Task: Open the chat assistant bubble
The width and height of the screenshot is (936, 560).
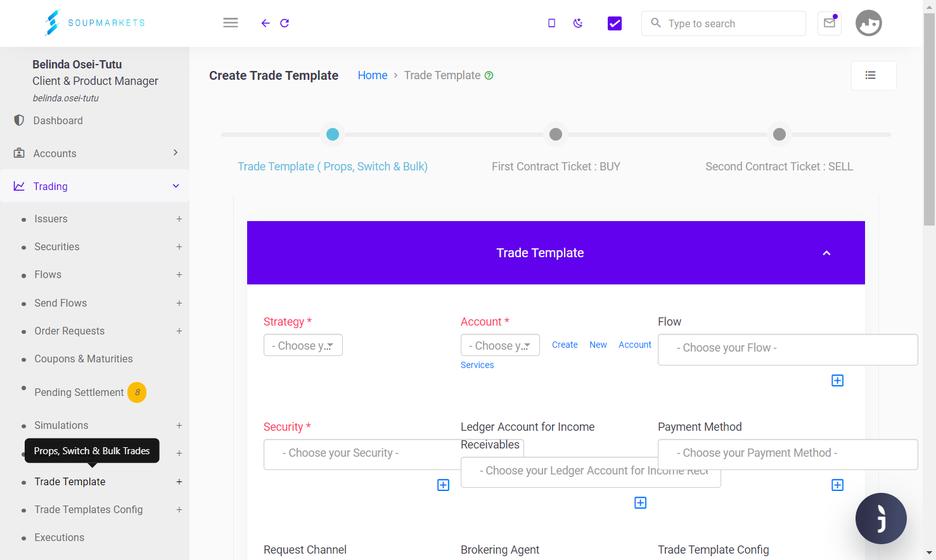Action: (881, 518)
